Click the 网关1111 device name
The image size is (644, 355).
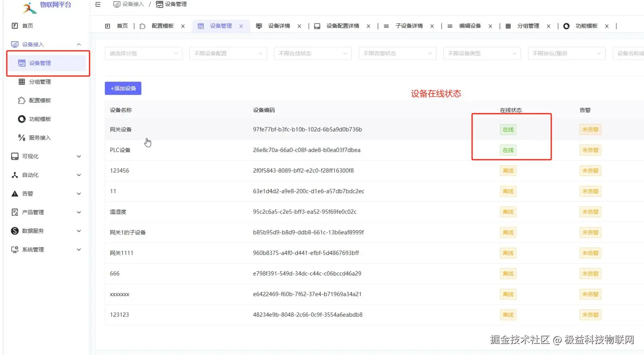122,253
